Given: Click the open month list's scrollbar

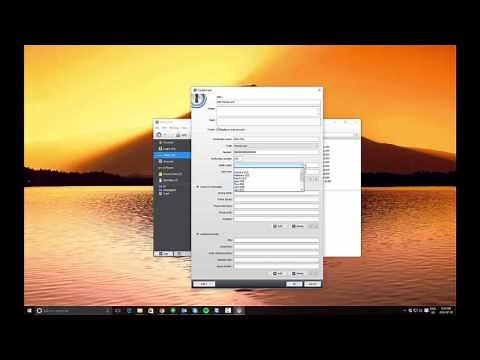Looking at the screenshot, I should (303, 180).
